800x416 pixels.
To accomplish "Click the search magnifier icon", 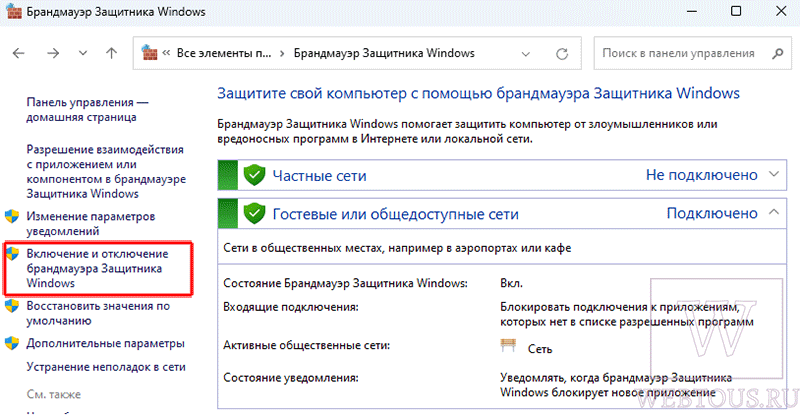I will point(778,53).
